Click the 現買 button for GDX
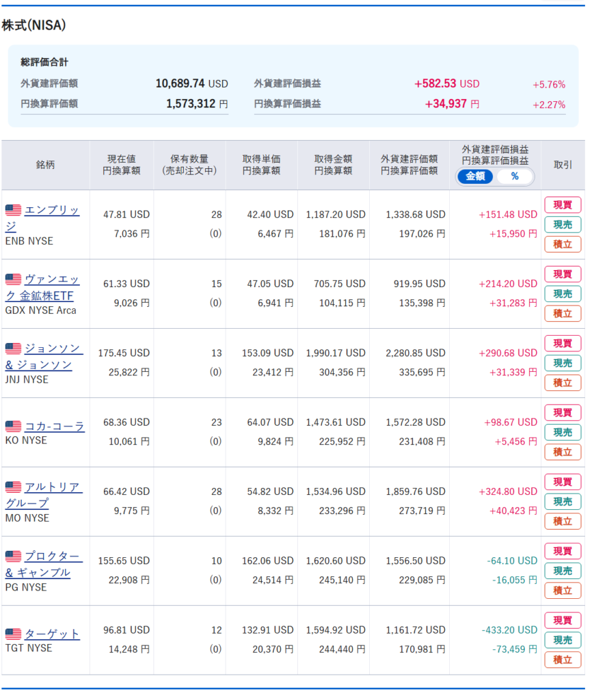The height and width of the screenshot is (700, 592). [x=563, y=274]
